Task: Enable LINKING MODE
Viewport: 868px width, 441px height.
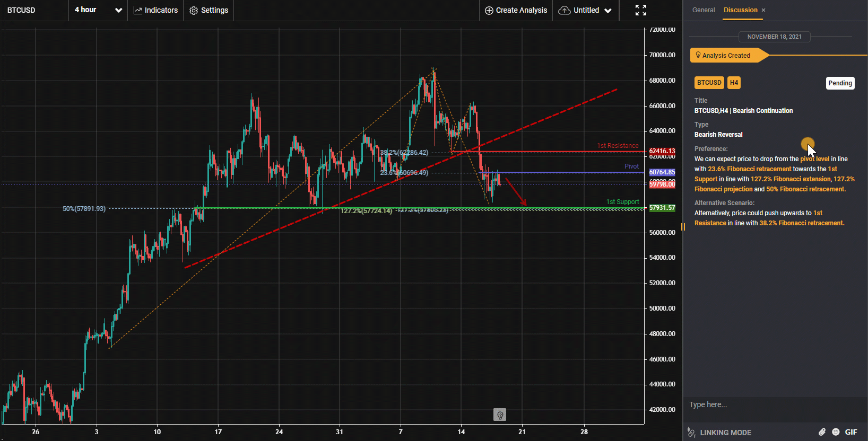Action: [x=719, y=433]
